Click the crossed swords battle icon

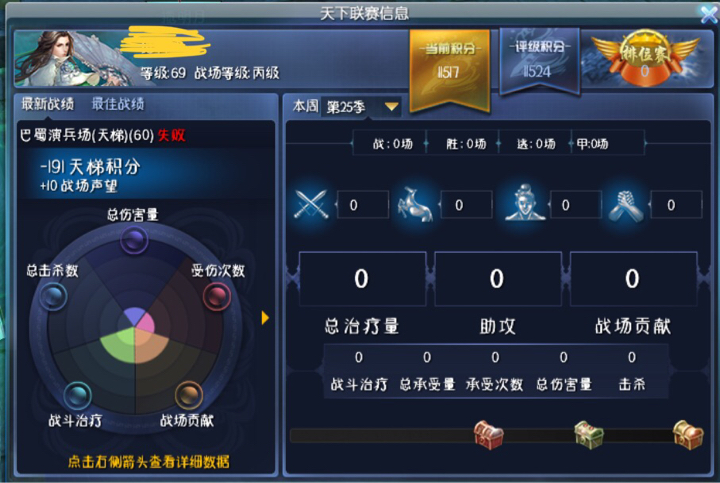311,204
